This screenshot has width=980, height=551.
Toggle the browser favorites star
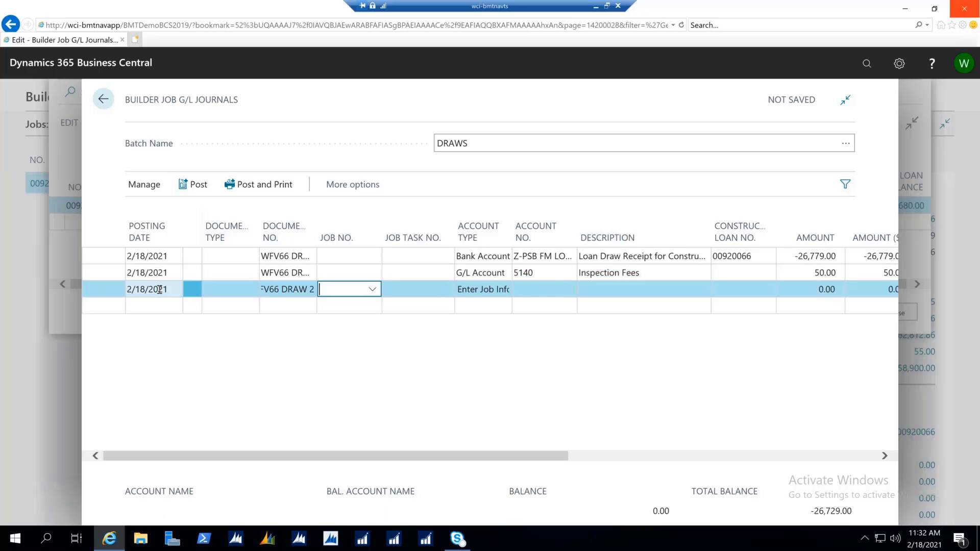pyautogui.click(x=950, y=24)
